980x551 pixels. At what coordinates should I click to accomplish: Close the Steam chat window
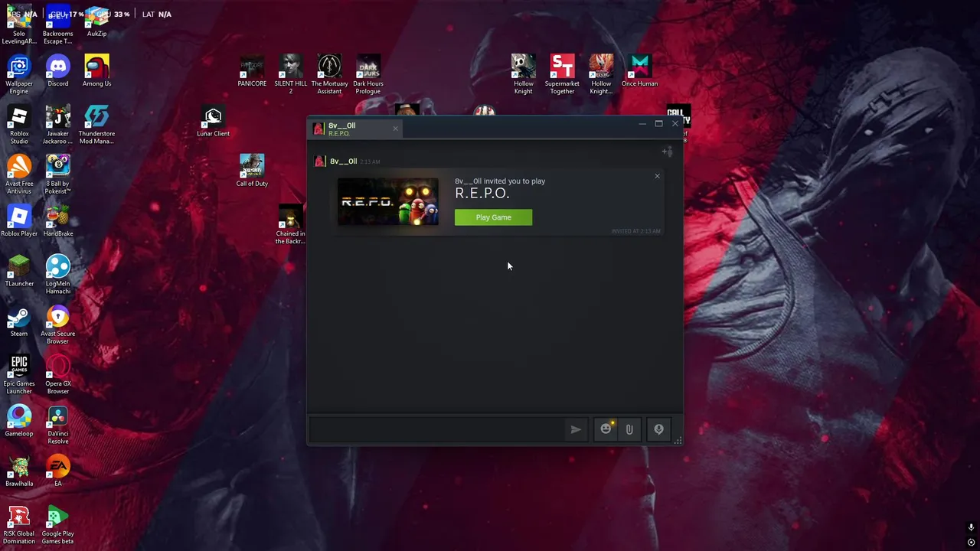(x=675, y=124)
